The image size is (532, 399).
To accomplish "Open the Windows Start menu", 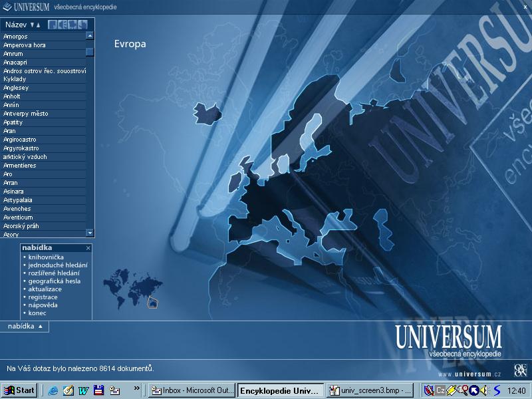I will (x=19, y=390).
